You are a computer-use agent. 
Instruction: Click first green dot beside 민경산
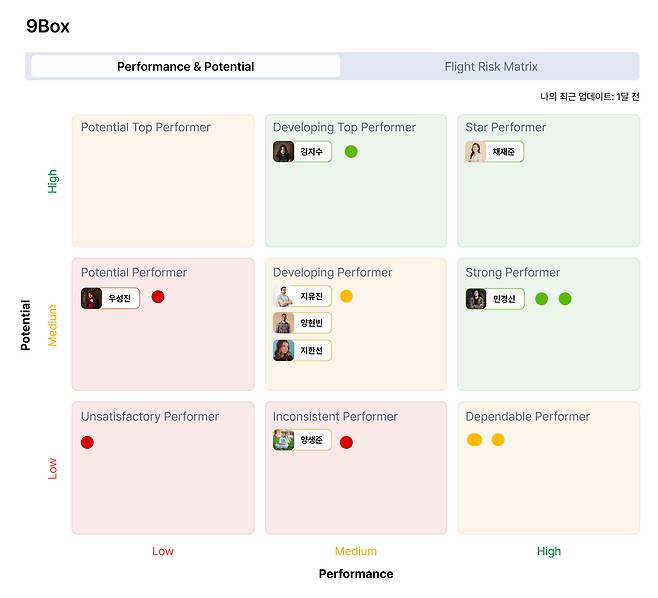point(541,299)
